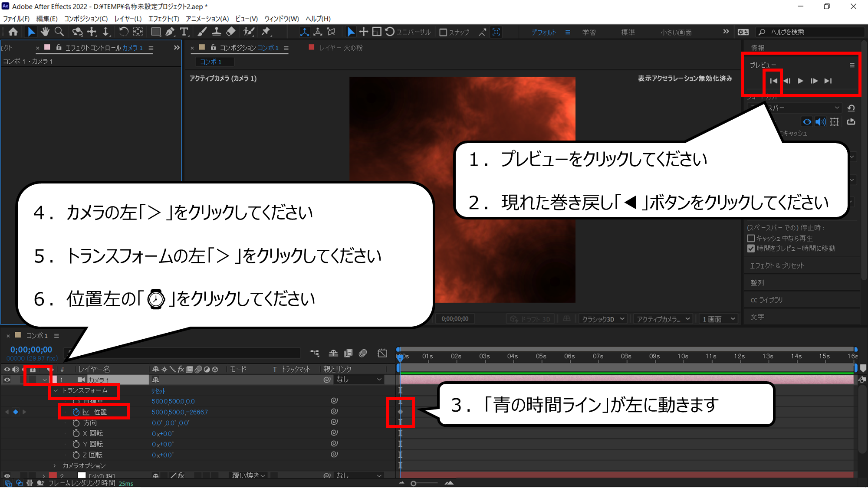The image size is (868, 488).
Task: Open the コンポジション(C) menu
Action: pos(86,19)
